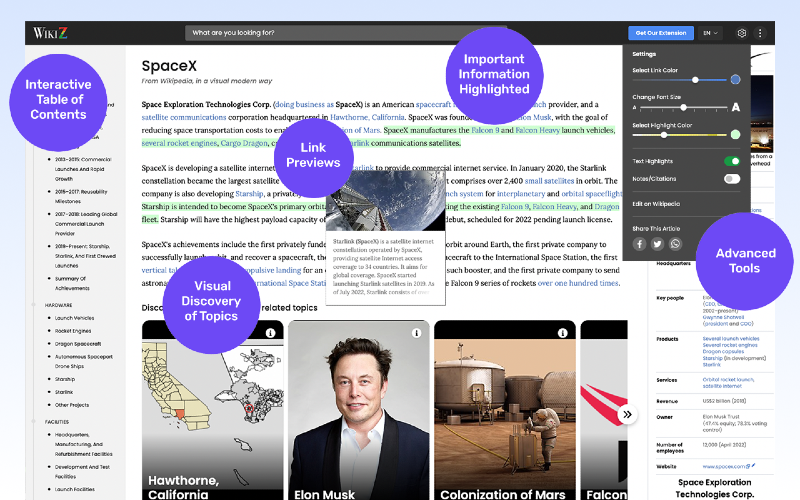Viewport: 800px width, 500px height.
Task: Go to 2017–2018 Leading Global Commercial Launch Provider
Action: coord(86,224)
